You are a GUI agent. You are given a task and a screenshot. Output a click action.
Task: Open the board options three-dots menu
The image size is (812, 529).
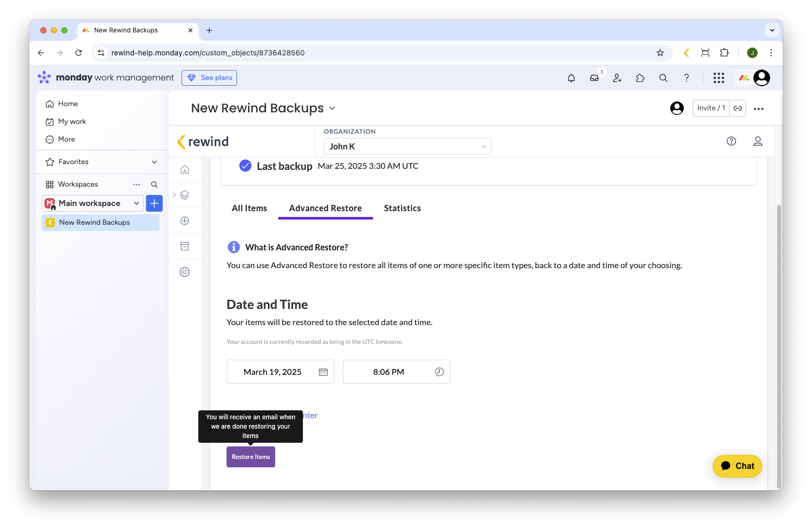pos(759,109)
